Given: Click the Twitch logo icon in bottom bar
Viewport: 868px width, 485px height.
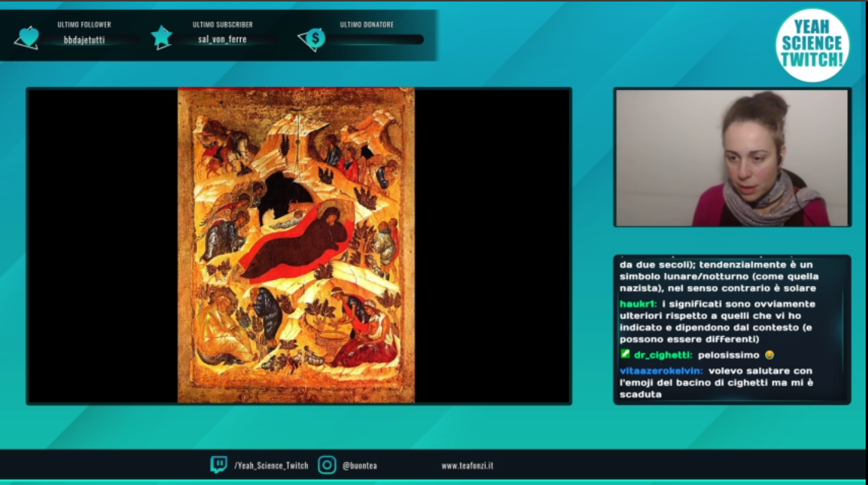Looking at the screenshot, I should [x=219, y=464].
